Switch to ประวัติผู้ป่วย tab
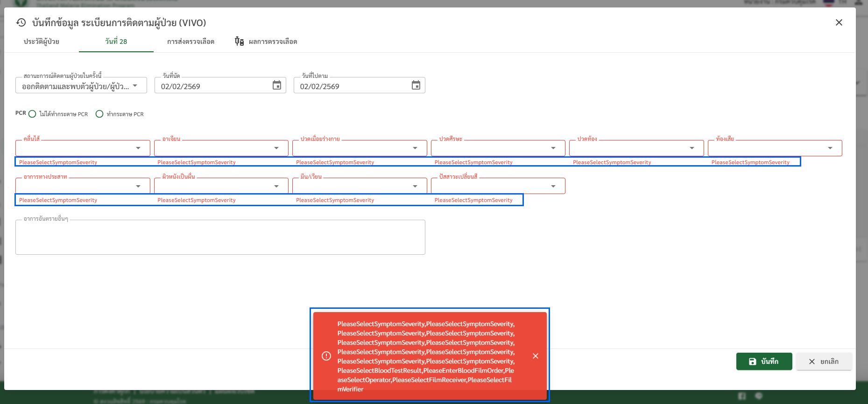The image size is (868, 404). click(42, 42)
